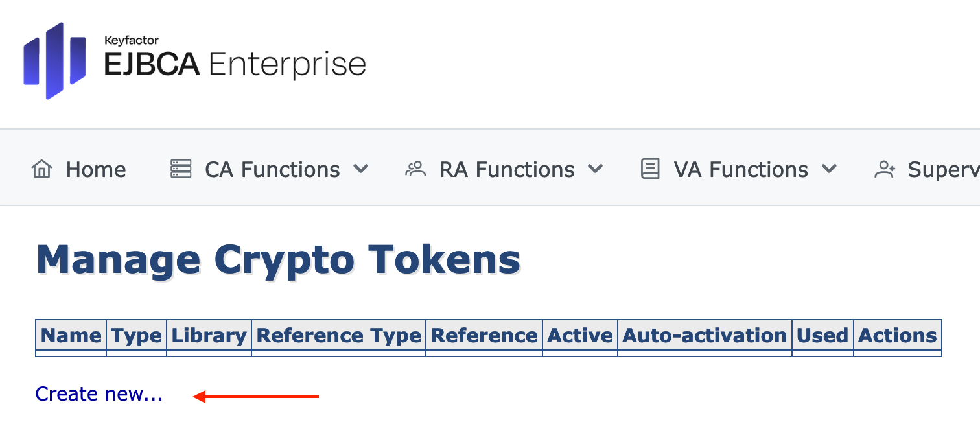Expand the RA Functions dropdown chevron

[595, 170]
